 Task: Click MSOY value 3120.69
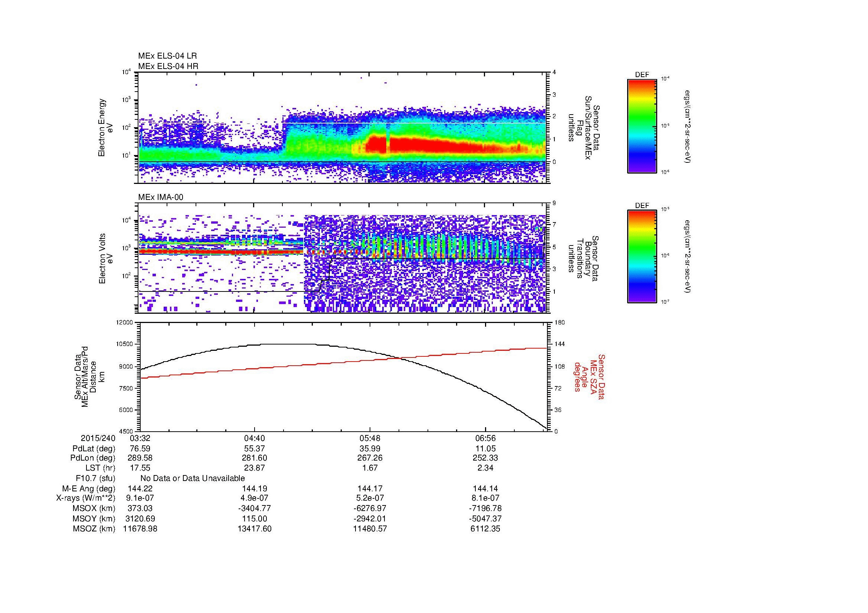[140, 518]
